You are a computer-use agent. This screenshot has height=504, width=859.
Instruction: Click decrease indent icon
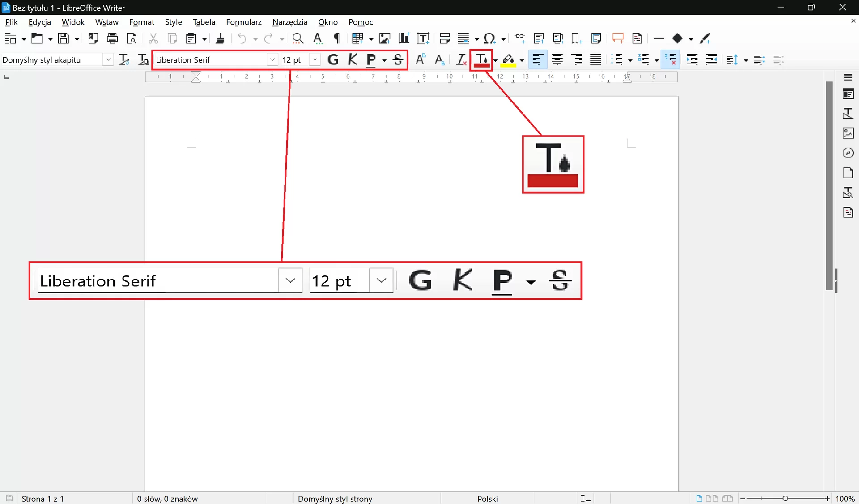pos(711,59)
